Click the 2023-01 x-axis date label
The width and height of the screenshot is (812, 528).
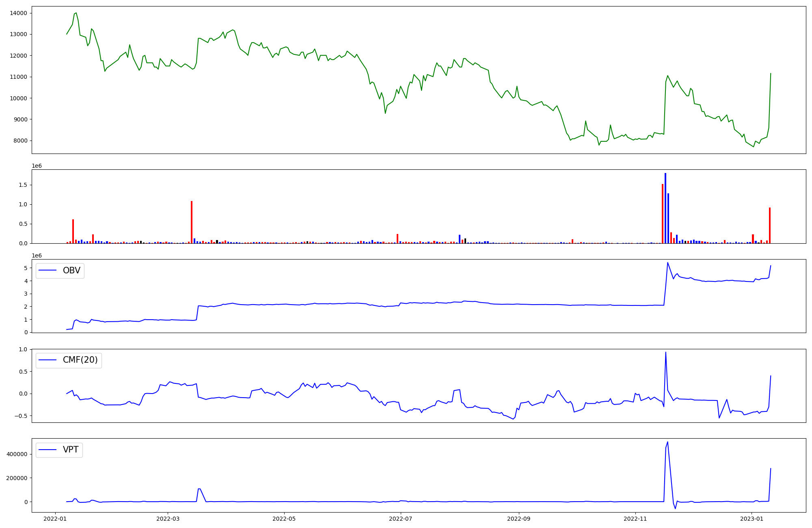point(752,519)
